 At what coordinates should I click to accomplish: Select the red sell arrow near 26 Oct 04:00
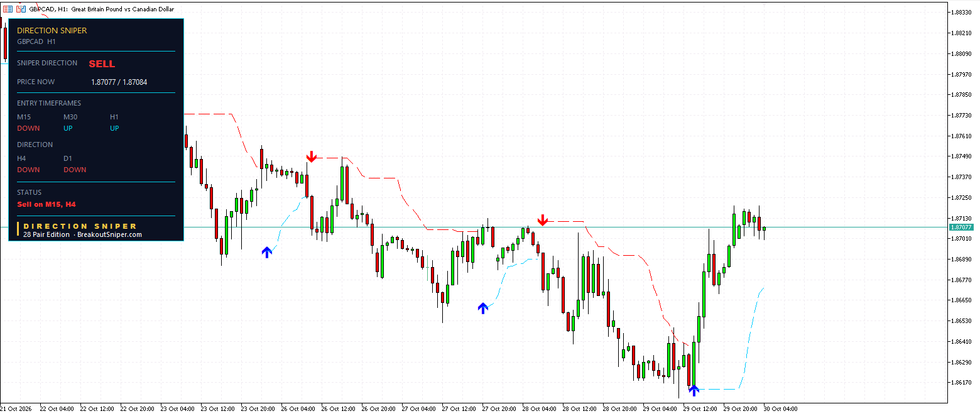point(311,156)
